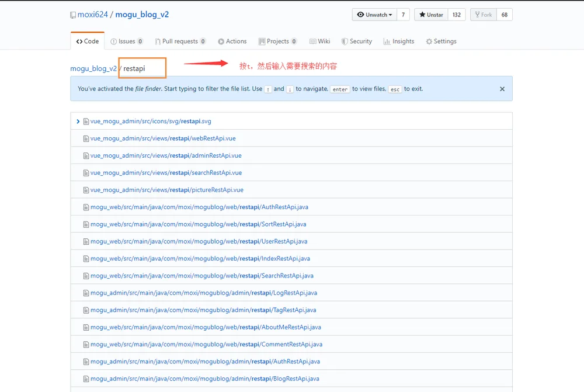This screenshot has height=392, width=584.
Task: Open UserRestApi.java file
Action: (x=199, y=241)
